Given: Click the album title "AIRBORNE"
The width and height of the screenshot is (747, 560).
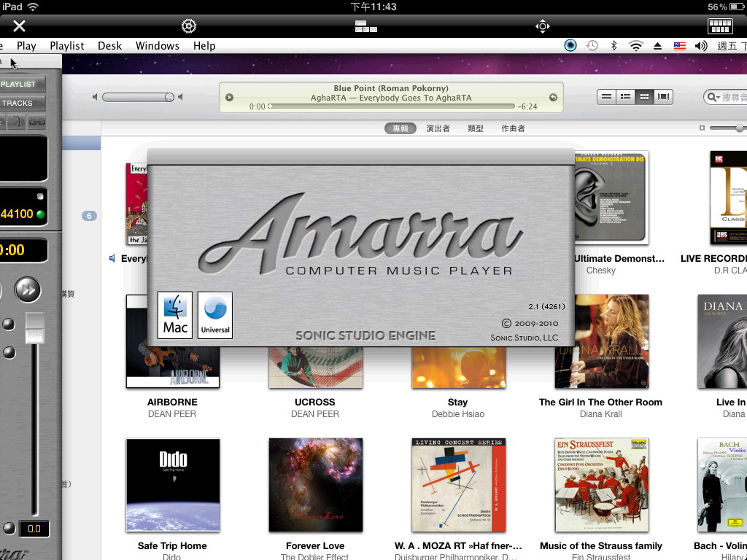Looking at the screenshot, I should (172, 402).
